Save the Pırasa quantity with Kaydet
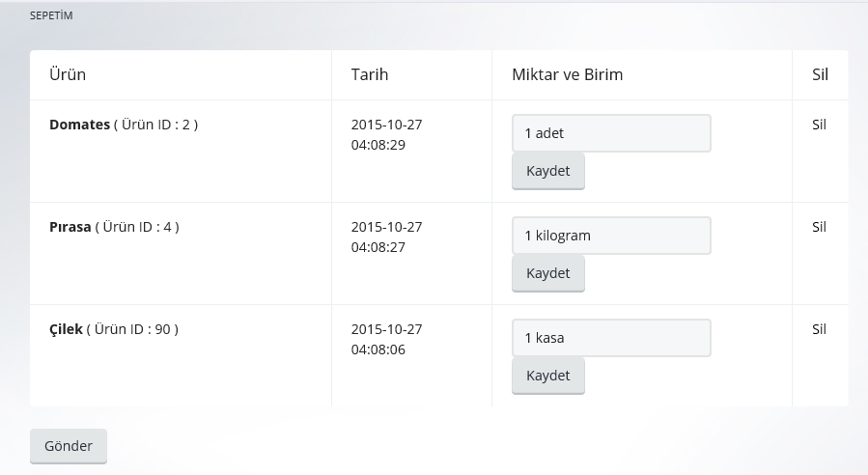Viewport: 868px width, 475px height. coord(547,273)
